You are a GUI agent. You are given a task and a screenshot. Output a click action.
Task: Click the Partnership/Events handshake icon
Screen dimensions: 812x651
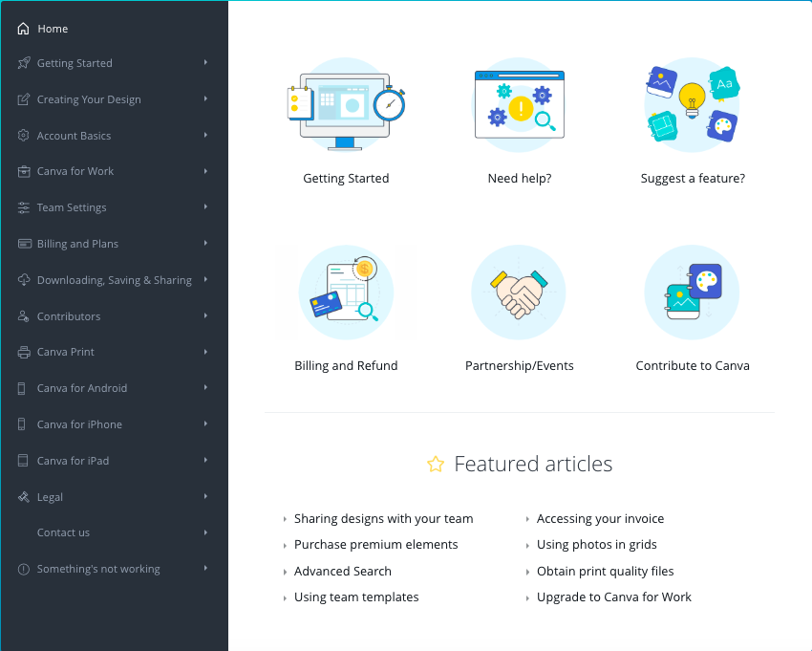(x=519, y=292)
